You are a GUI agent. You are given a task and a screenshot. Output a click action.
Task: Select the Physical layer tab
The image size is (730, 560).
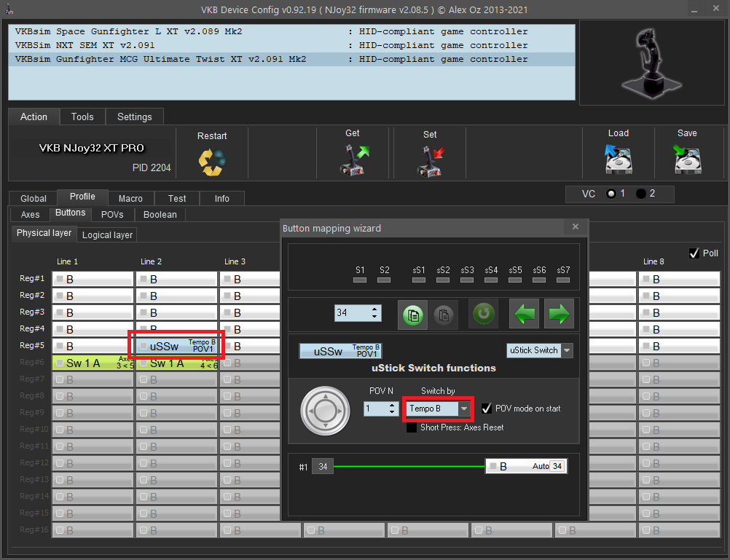44,233
